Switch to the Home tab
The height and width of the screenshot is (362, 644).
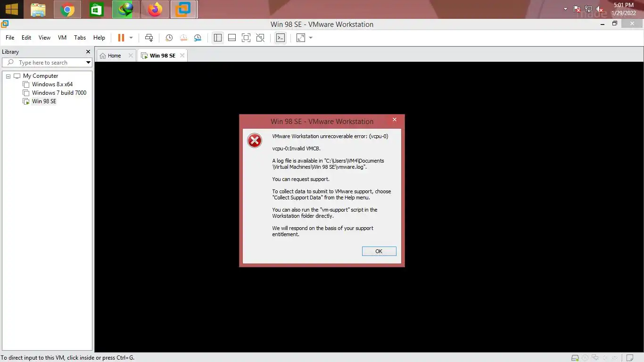[x=114, y=56]
